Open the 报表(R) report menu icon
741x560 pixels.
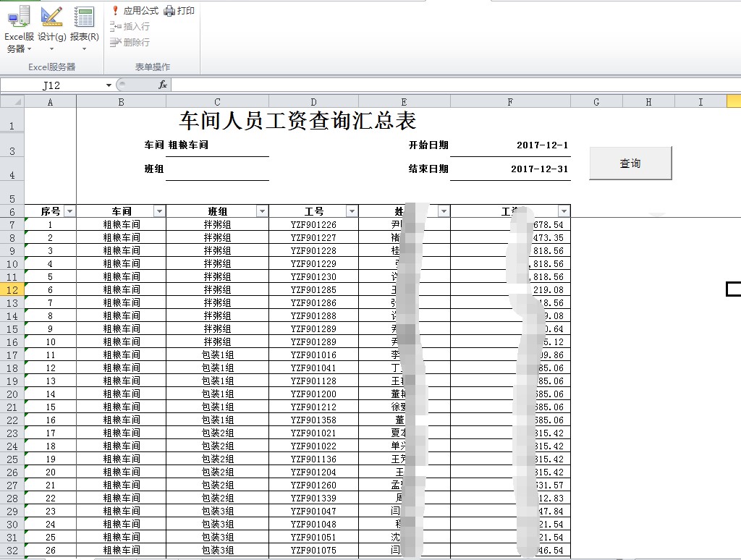(x=84, y=29)
